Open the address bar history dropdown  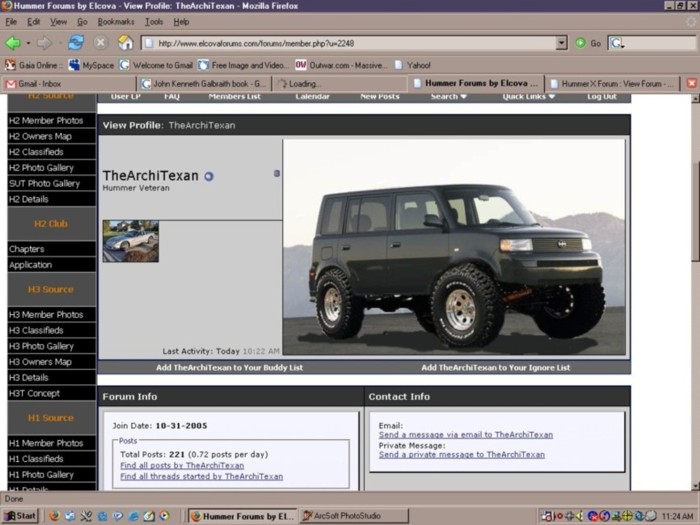(561, 43)
